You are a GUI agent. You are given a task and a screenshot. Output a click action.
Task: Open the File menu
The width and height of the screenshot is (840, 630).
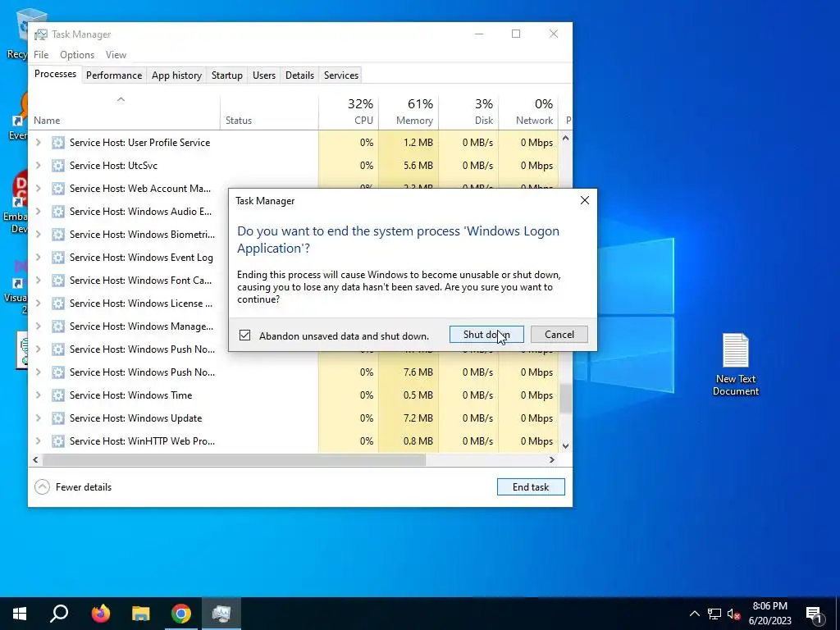(x=41, y=55)
